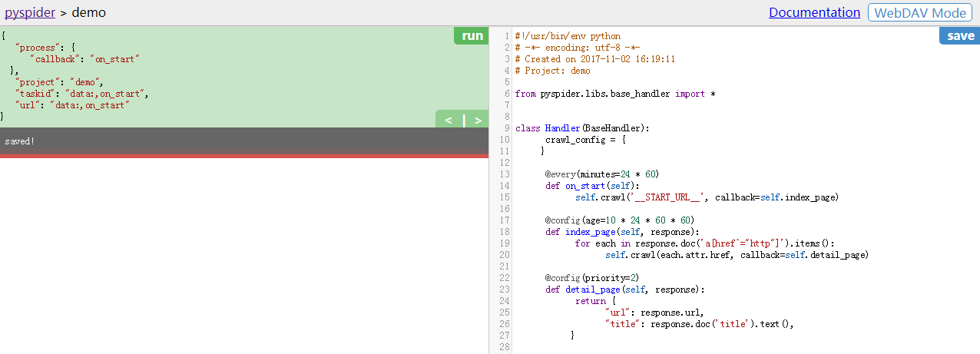The image size is (980, 354).
Task: Click the pyspider.libs.base_handler import line
Action: point(615,94)
